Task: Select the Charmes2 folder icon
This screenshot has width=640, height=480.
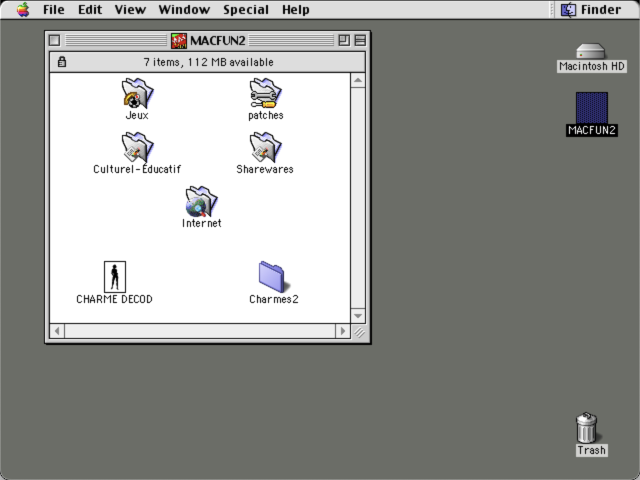Action: click(x=272, y=277)
